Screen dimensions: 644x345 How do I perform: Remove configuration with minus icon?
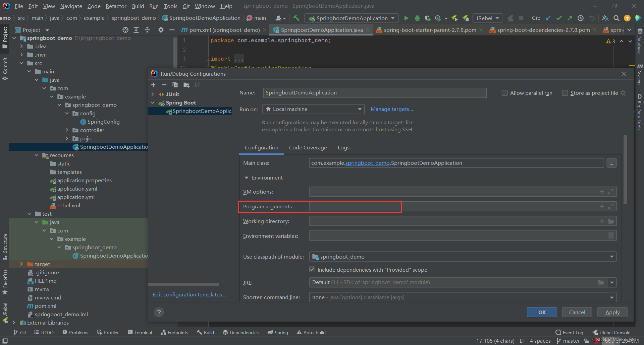coord(164,85)
